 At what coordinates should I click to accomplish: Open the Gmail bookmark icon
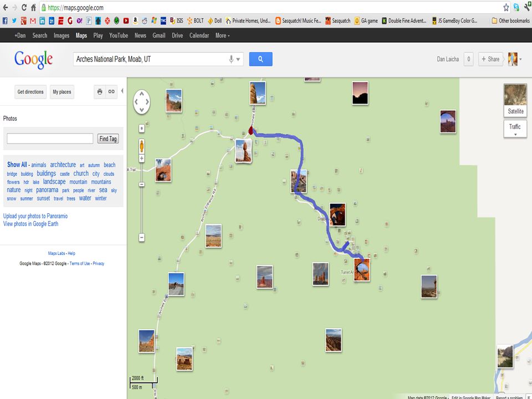[x=33, y=21]
